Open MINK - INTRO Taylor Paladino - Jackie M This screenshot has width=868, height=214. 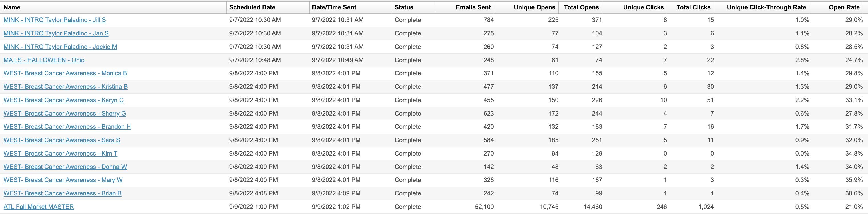[60, 47]
